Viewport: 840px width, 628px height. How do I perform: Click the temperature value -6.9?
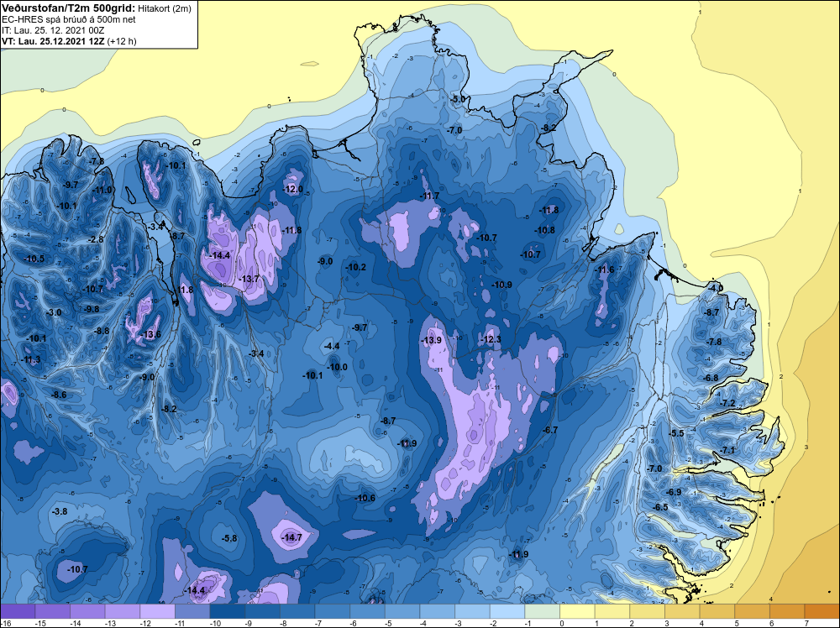click(x=674, y=492)
